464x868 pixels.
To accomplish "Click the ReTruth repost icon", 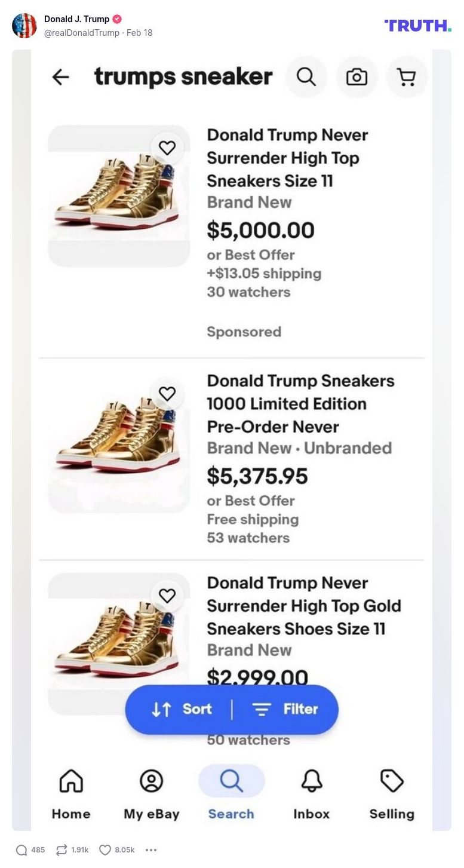I will tap(61, 850).
